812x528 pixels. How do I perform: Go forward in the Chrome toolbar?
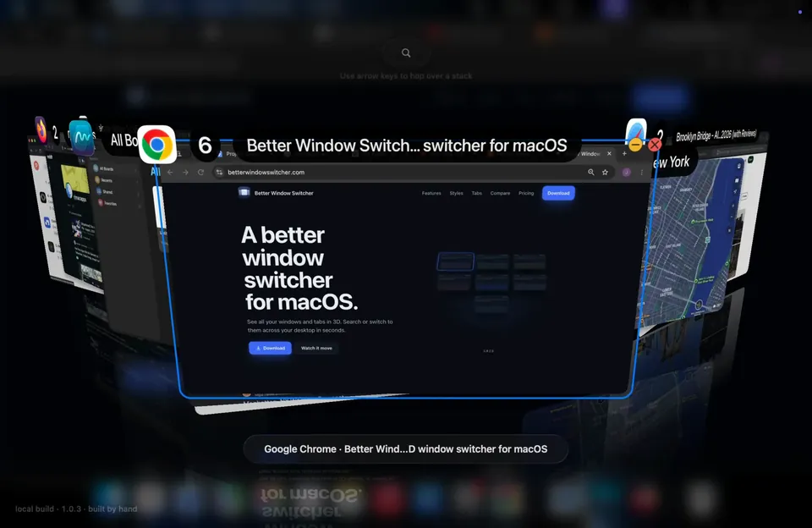[185, 172]
